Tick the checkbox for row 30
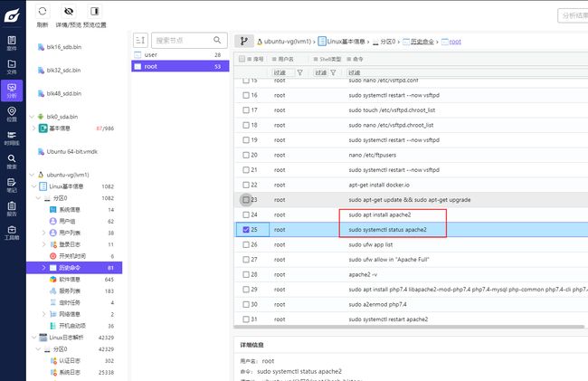Viewport: 588px width, 381px height. (x=246, y=304)
